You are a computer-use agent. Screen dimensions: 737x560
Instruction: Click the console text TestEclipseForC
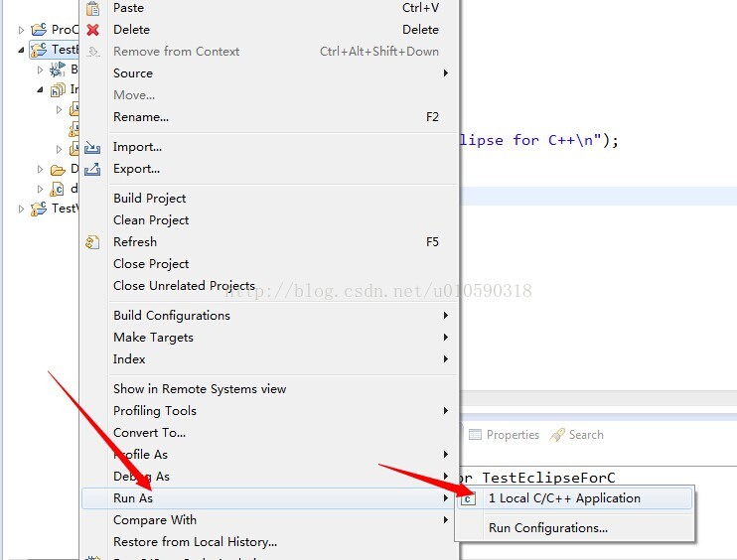click(x=548, y=478)
